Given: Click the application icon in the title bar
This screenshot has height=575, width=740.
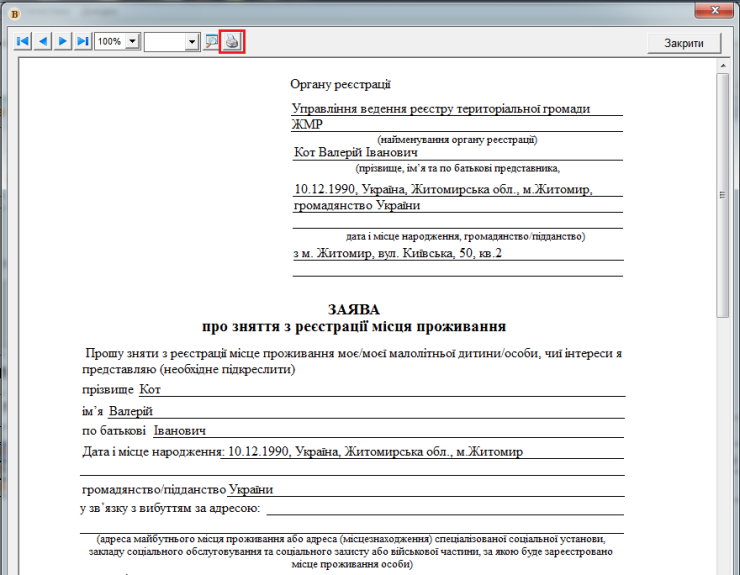Looking at the screenshot, I should tap(13, 8).
